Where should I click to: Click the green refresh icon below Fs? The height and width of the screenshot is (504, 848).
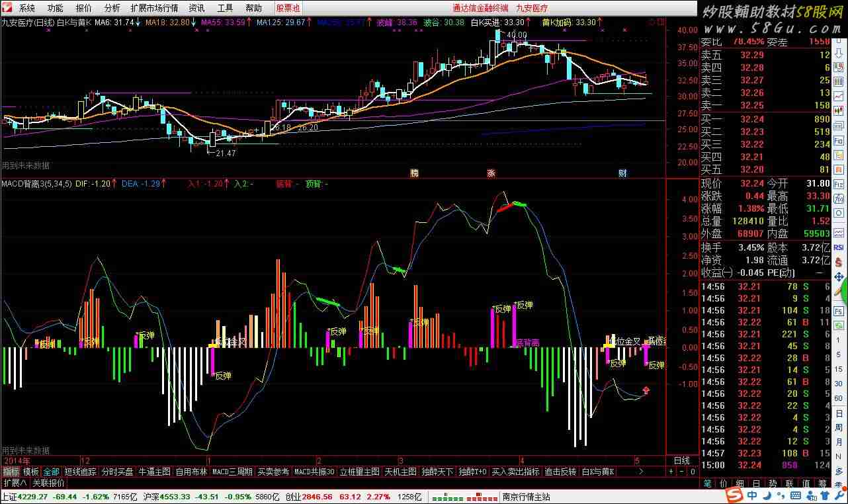click(838, 325)
